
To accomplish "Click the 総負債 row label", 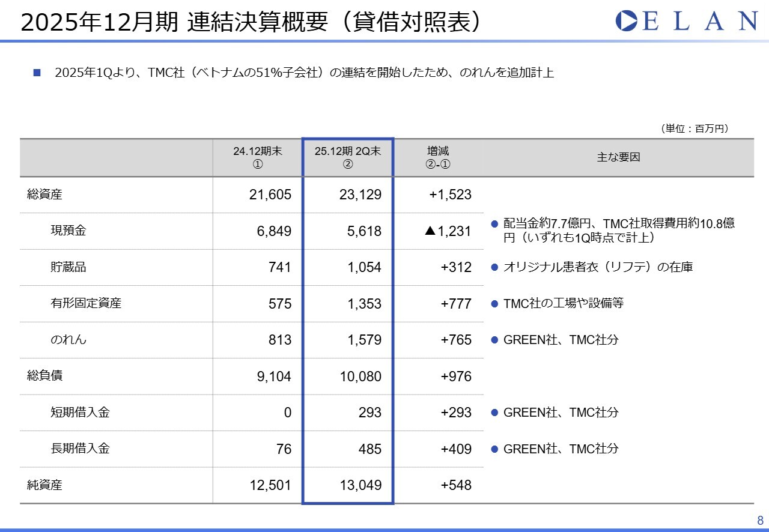I will pos(44,376).
